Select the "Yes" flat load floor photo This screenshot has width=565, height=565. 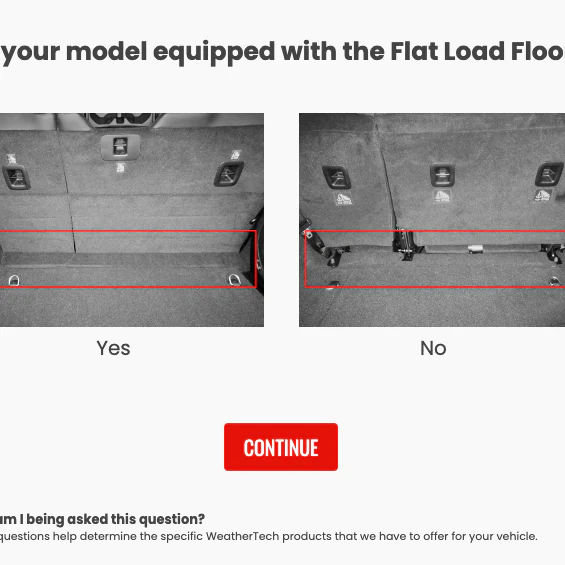[x=132, y=220]
